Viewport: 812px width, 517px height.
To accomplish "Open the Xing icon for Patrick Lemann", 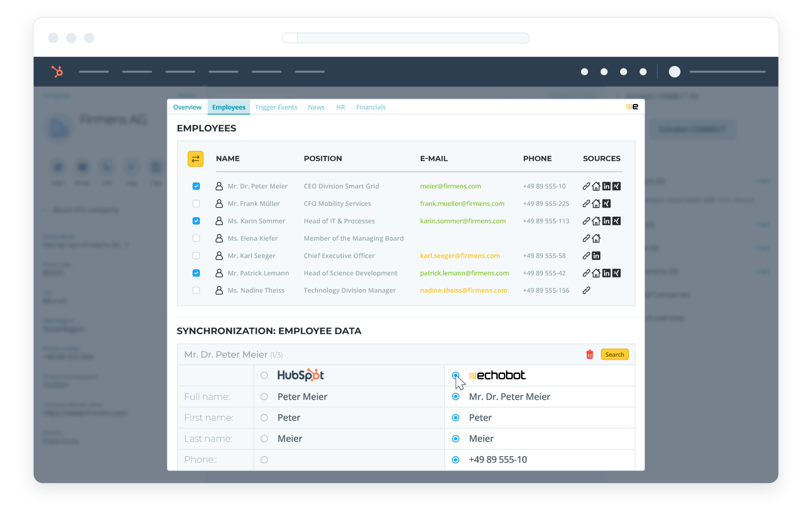I will (x=616, y=273).
